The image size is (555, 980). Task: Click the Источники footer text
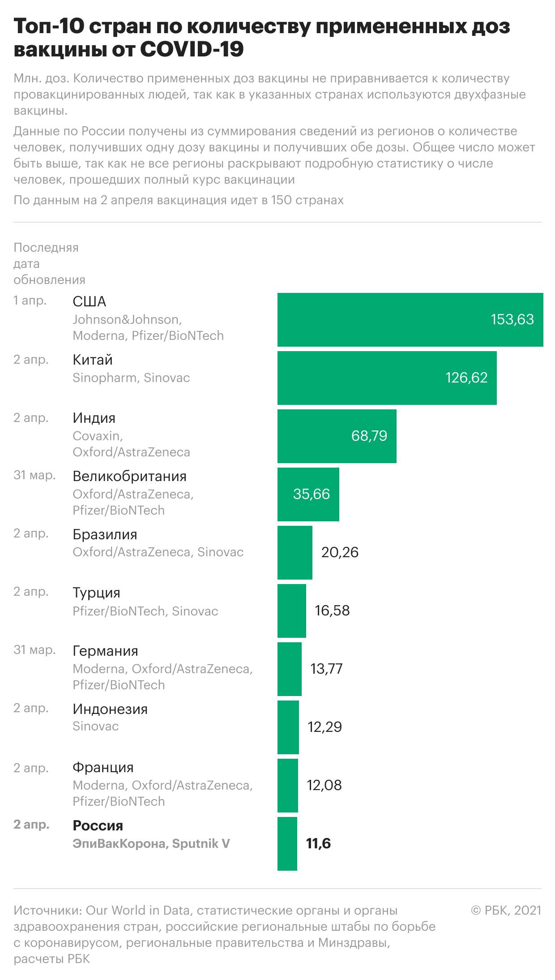click(x=224, y=935)
